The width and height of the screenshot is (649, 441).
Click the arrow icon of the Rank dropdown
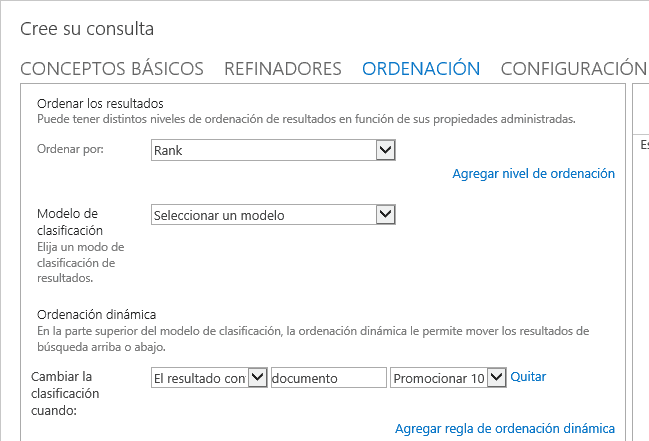click(385, 150)
